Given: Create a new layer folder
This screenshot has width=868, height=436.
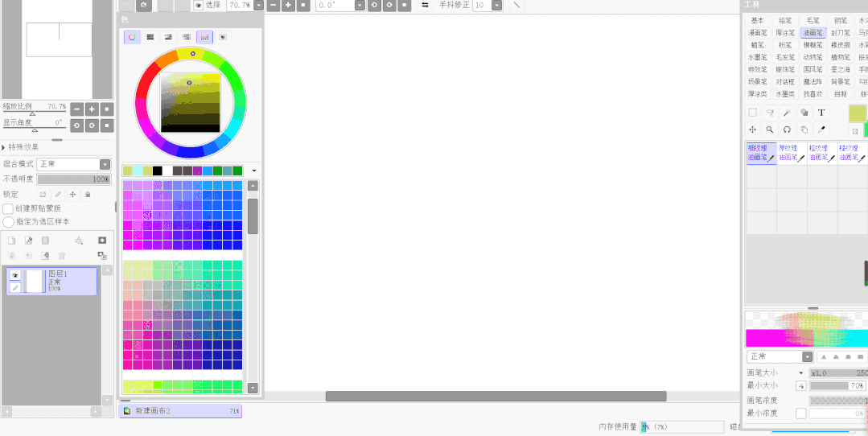Looking at the screenshot, I should tap(45, 241).
